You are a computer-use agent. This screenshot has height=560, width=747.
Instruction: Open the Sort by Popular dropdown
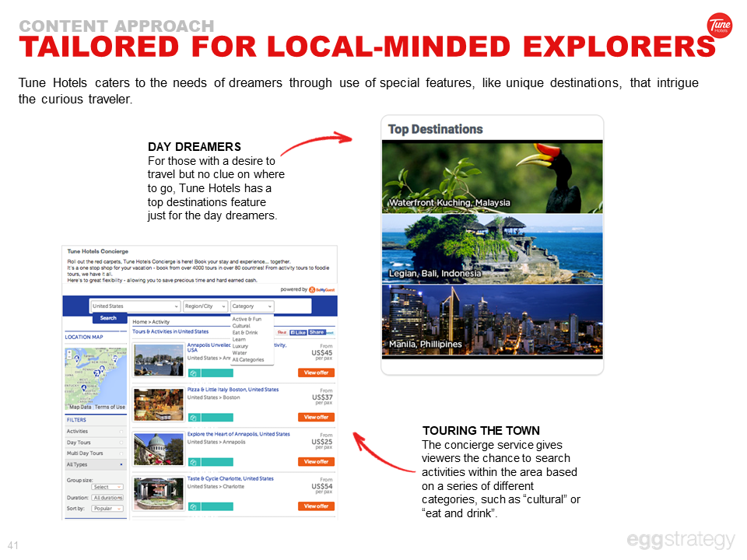click(107, 509)
